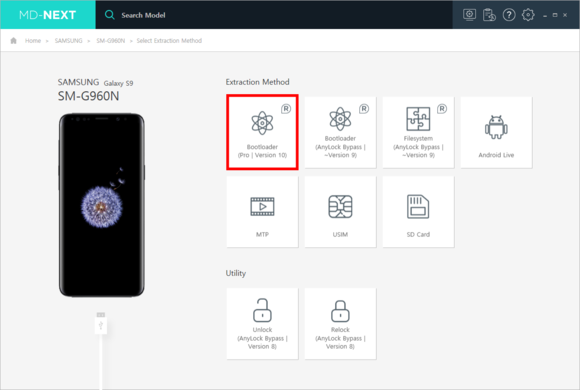Click Select Extraction Method breadcrumb text
Image resolution: width=580 pixels, height=390 pixels.
169,41
